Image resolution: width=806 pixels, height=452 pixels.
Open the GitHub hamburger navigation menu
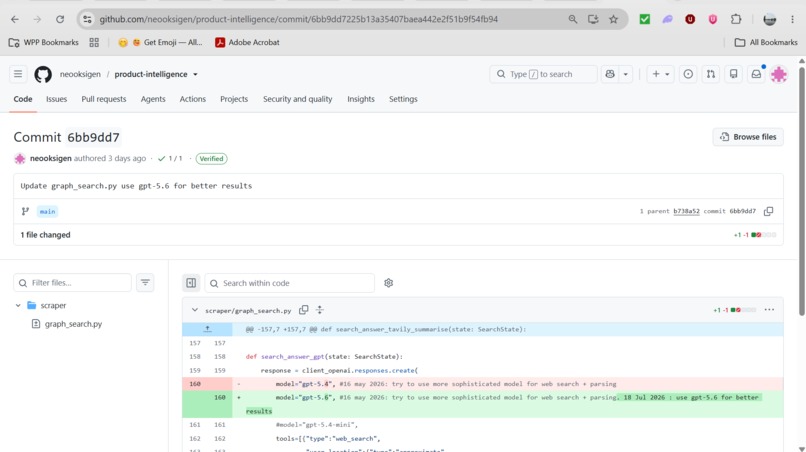(x=18, y=74)
